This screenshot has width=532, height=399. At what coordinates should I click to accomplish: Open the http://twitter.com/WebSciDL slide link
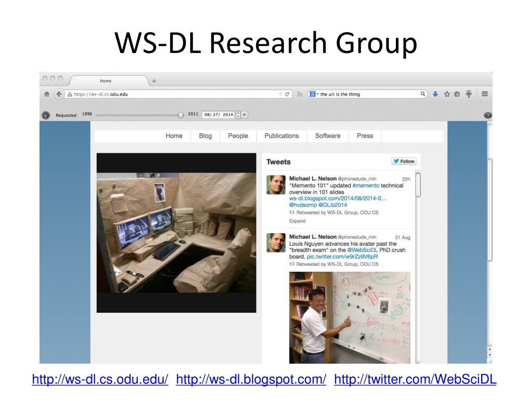(x=415, y=379)
